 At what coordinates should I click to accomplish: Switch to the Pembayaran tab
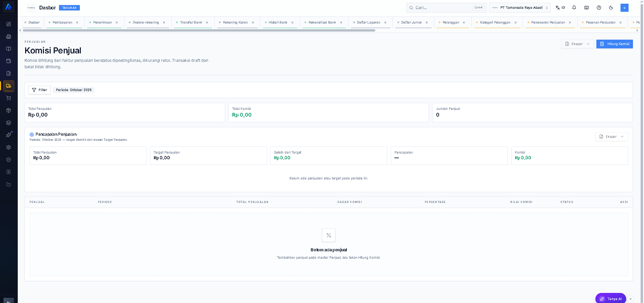click(x=62, y=23)
